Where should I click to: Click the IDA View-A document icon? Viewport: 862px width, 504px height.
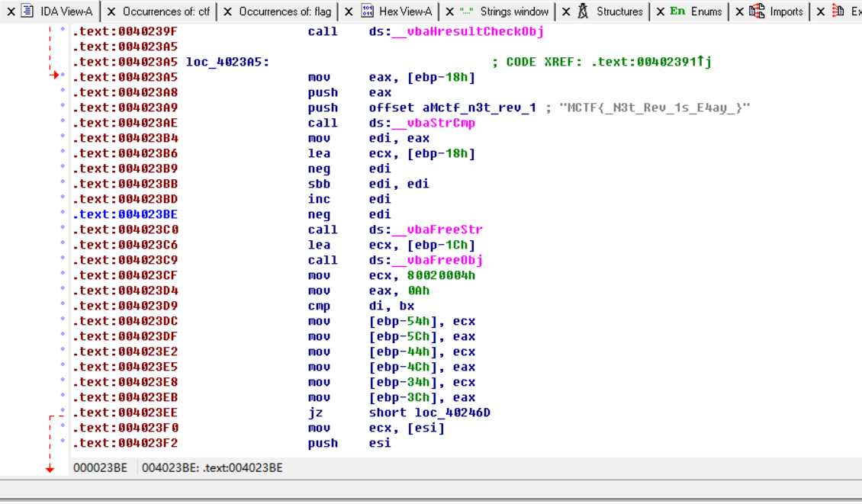tap(27, 11)
